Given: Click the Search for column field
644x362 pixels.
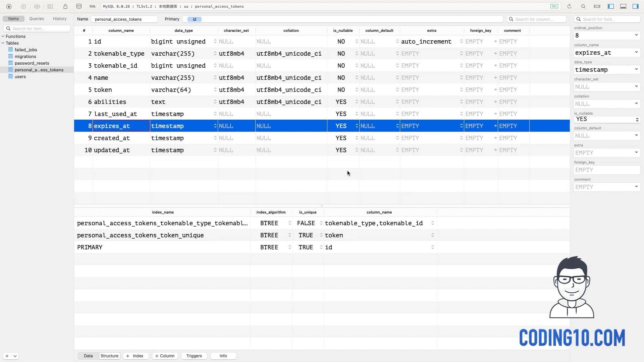Looking at the screenshot, I should click(536, 19).
